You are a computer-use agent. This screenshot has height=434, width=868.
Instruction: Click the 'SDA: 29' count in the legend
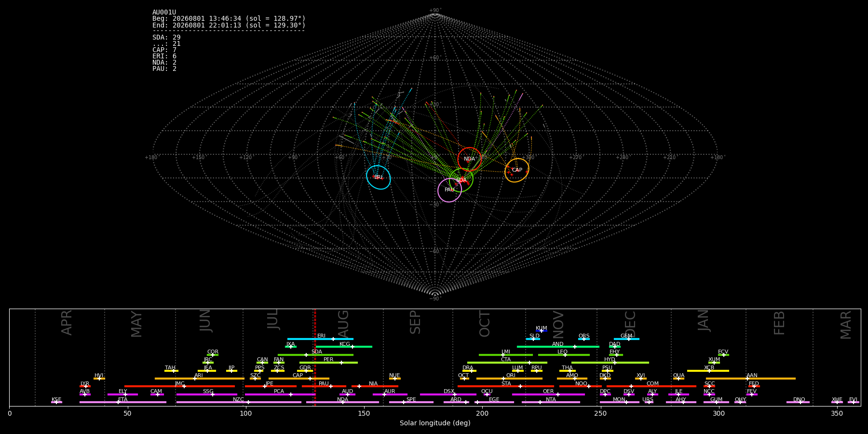(166, 38)
